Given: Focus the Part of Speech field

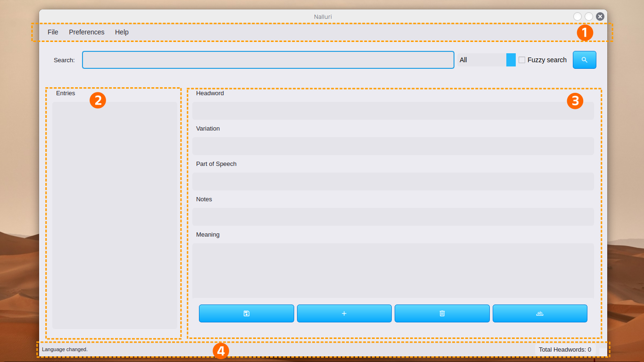Looking at the screenshot, I should pyautogui.click(x=393, y=181).
